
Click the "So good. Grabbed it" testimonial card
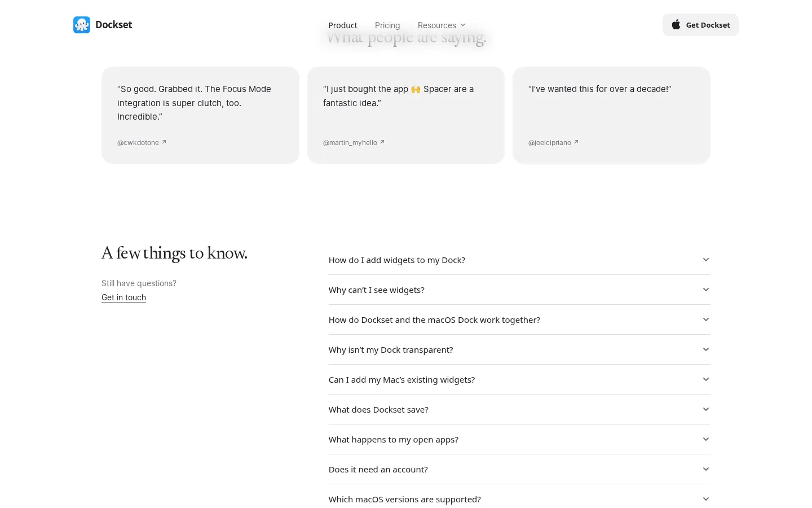(200, 115)
